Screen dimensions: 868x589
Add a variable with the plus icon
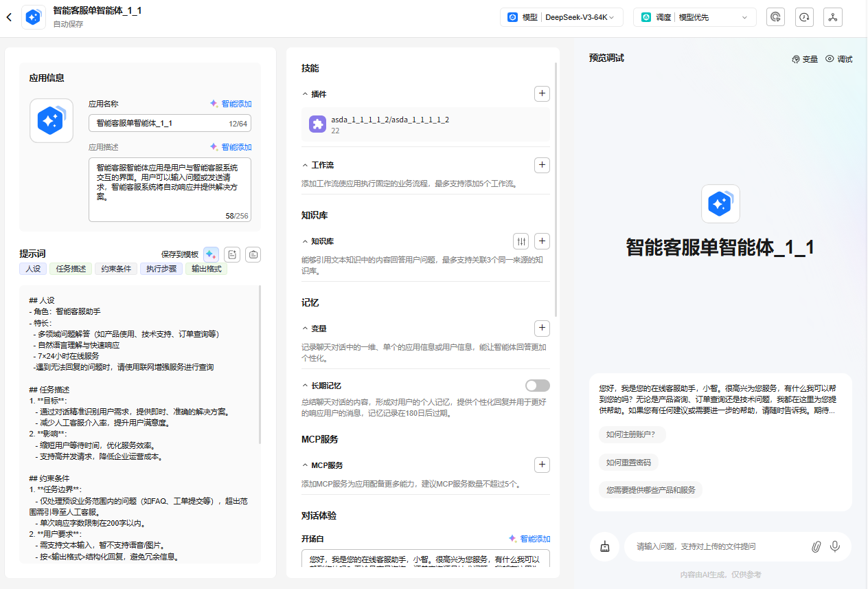(542, 328)
